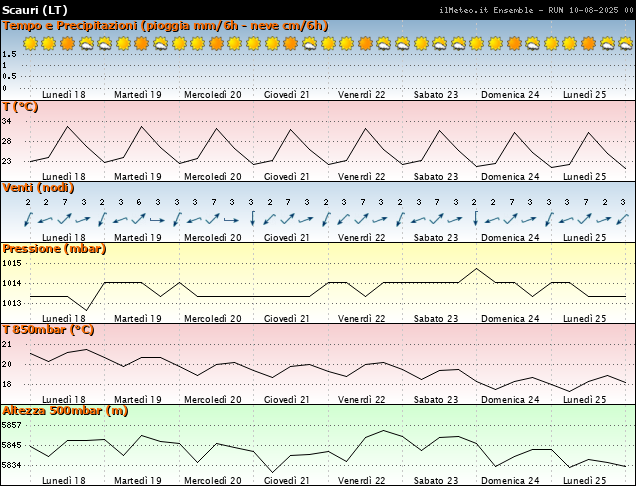
Task: Click the 'Pressione (mbar)' panel title
Action: [x=54, y=249]
